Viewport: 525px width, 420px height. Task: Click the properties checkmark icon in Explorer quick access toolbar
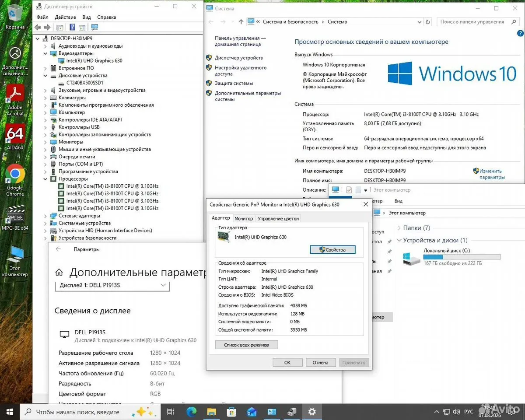(x=349, y=190)
